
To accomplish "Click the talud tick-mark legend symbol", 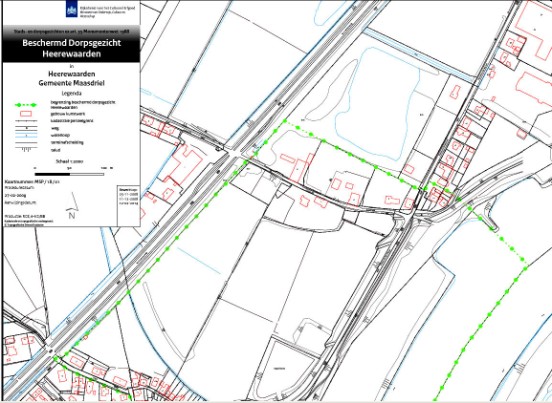I will pos(26,149).
